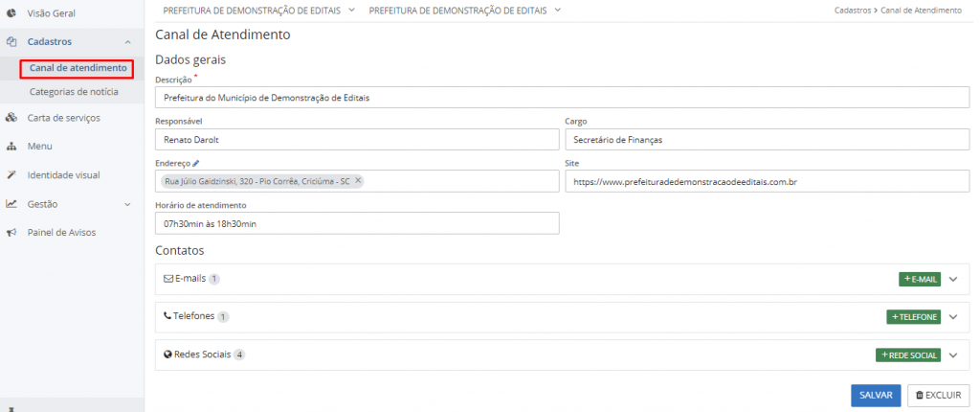Expand the Gestão menu chevron
The image size is (980, 412).
pyautogui.click(x=127, y=204)
